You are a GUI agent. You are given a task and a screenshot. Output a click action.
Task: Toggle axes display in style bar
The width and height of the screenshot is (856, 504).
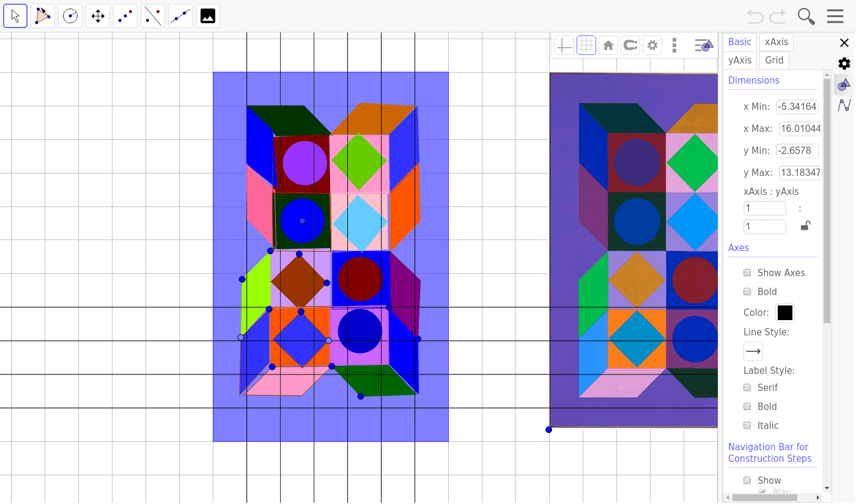(564, 45)
